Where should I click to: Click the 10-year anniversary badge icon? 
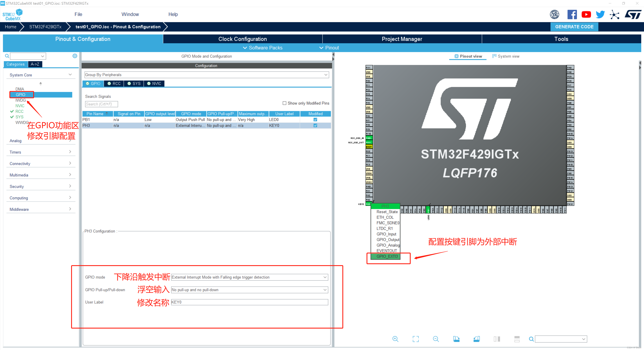[x=554, y=14]
